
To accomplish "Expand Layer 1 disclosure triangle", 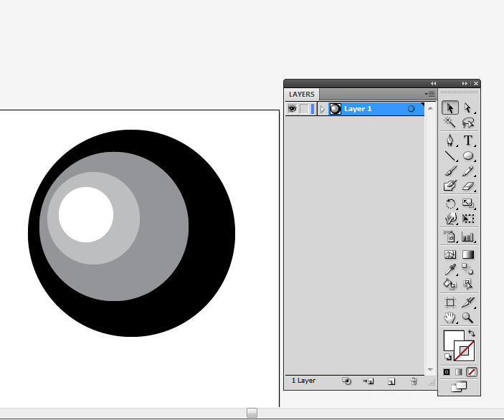I will [323, 109].
